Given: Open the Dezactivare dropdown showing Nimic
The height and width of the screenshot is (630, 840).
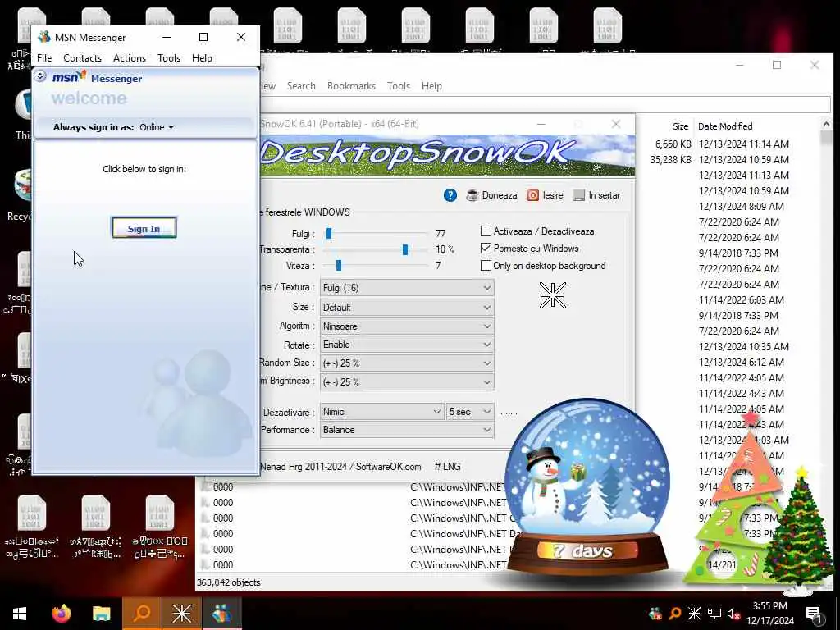Looking at the screenshot, I should [x=382, y=412].
